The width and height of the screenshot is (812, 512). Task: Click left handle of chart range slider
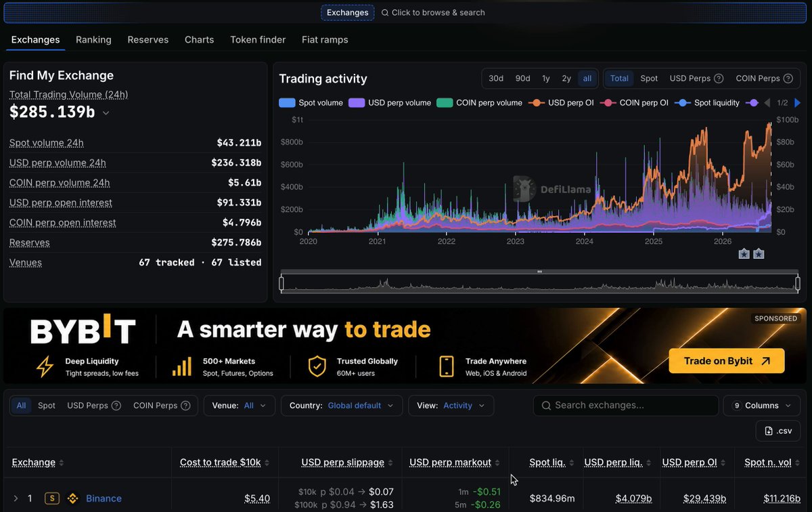pyautogui.click(x=281, y=283)
